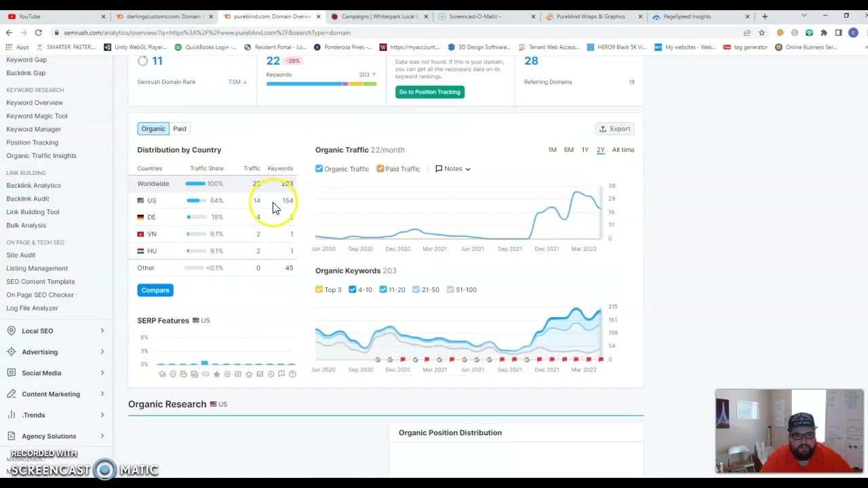Enable the 51-100 position checkbox
Screen dimensions: 868x488
(x=450, y=289)
